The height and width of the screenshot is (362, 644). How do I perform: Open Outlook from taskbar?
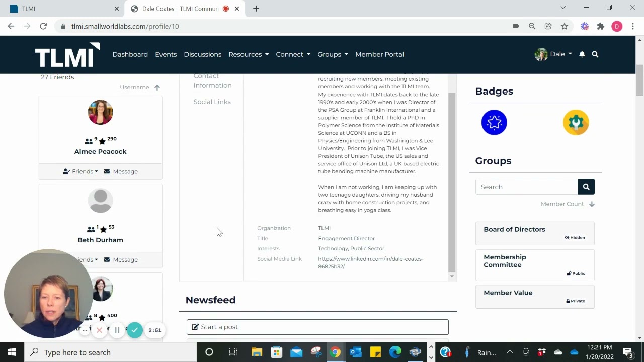point(356,352)
